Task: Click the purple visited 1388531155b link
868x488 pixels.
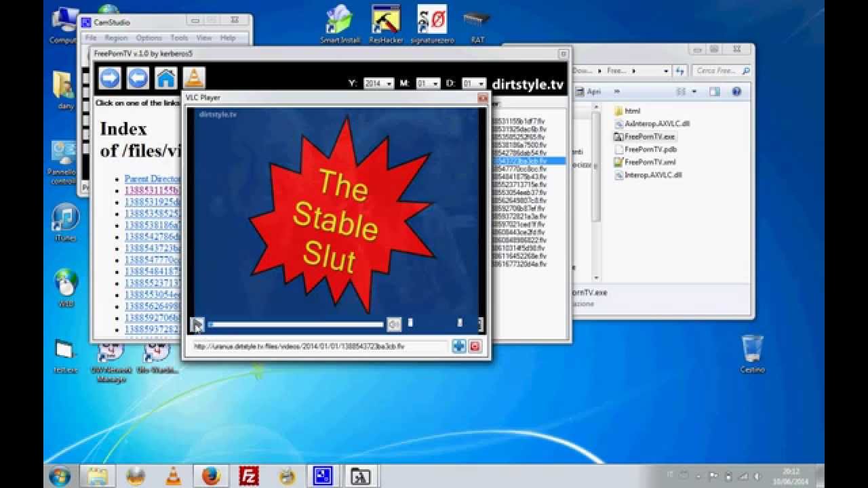Action: click(153, 190)
